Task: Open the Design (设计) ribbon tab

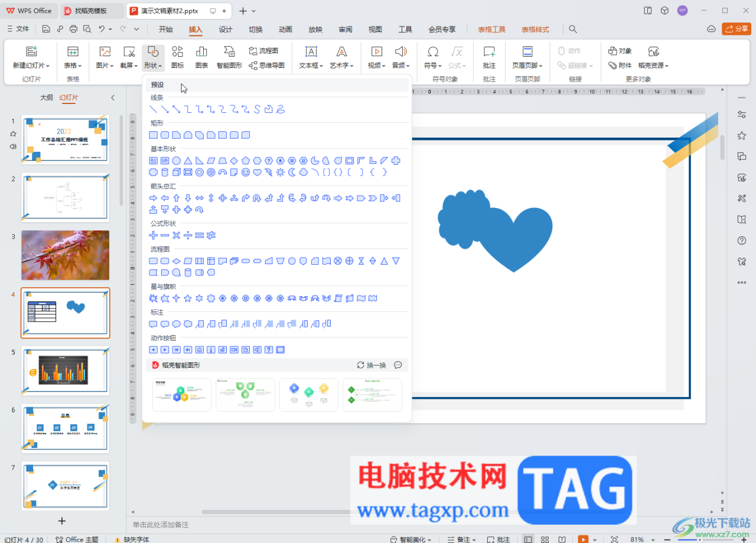Action: (226, 29)
